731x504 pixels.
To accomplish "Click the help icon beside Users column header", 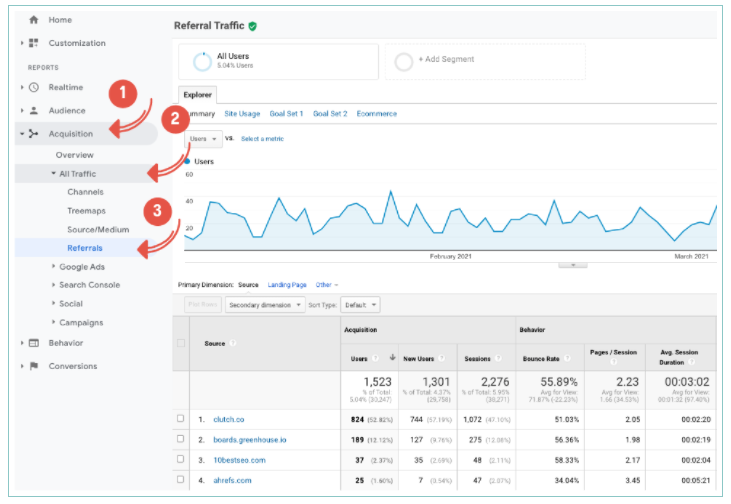I will tap(375, 358).
